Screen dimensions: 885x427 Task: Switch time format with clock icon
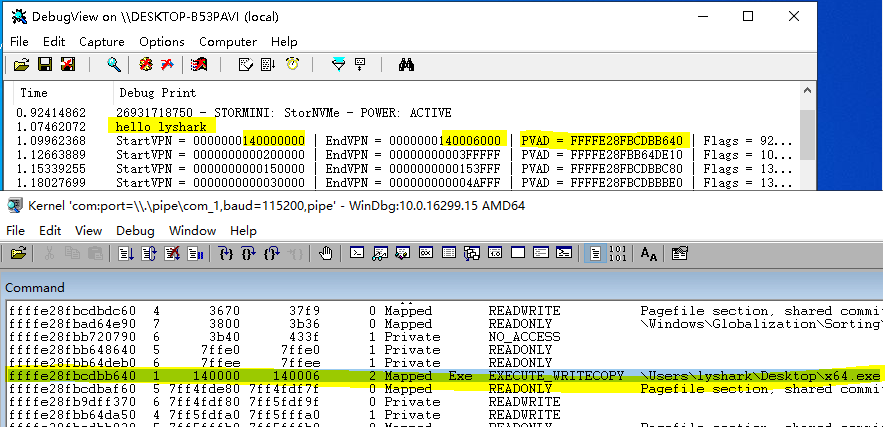pyautogui.click(x=292, y=65)
